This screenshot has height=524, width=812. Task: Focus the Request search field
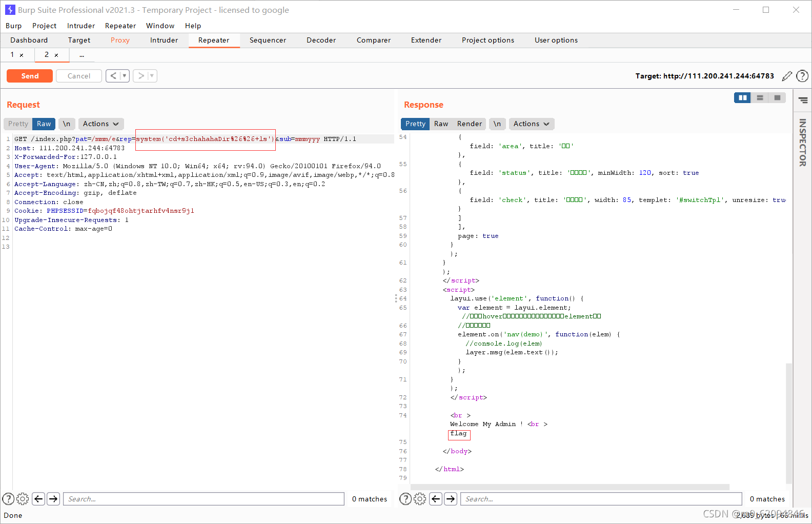204,499
